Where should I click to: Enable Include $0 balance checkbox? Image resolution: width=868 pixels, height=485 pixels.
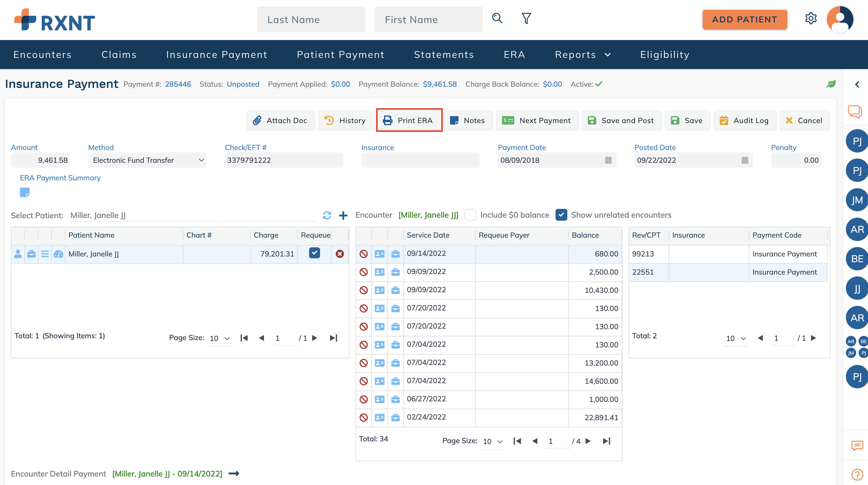click(x=470, y=215)
